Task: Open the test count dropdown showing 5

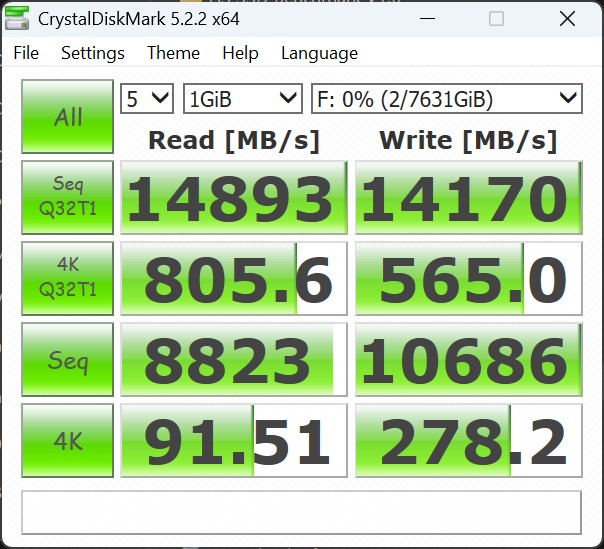Action: coord(147,98)
